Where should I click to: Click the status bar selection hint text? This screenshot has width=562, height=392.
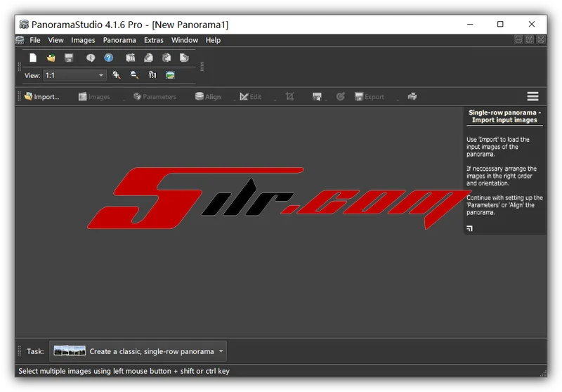click(124, 371)
